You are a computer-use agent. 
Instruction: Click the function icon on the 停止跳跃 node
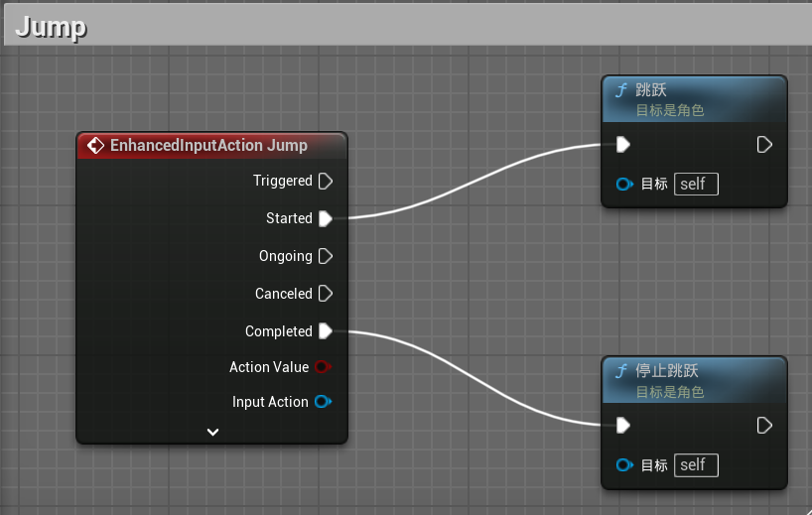click(620, 371)
